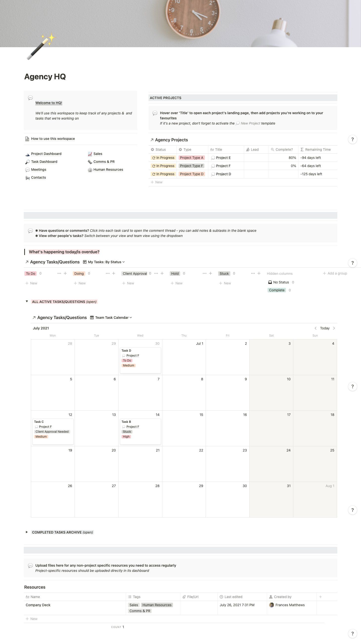Click the Human Resources tag on Company Deck
361x644 pixels.
[157, 605]
